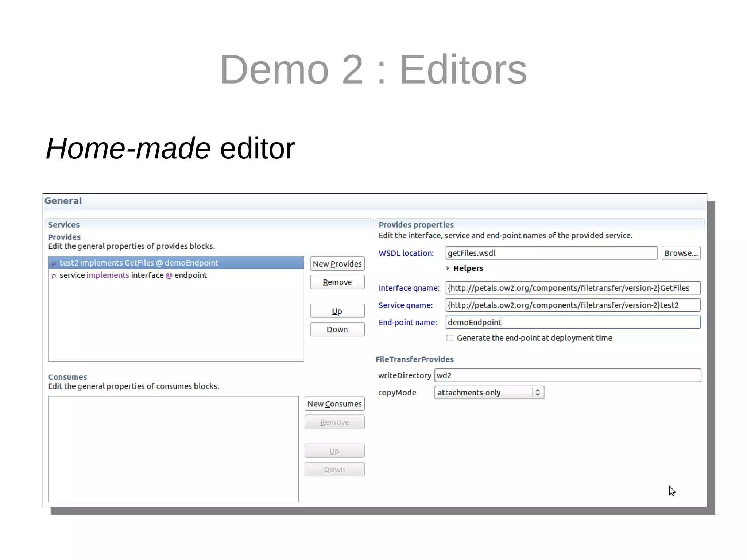Click the Provides properties section header

(x=416, y=225)
